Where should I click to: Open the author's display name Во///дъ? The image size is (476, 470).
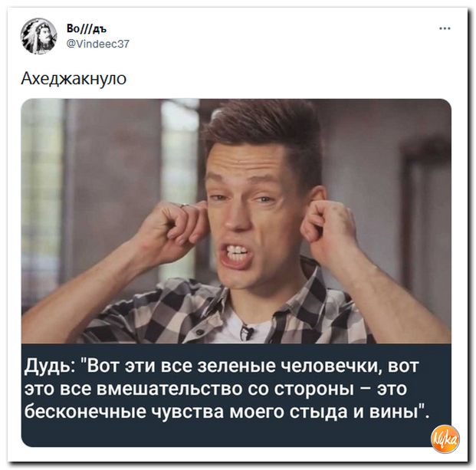[x=87, y=29]
